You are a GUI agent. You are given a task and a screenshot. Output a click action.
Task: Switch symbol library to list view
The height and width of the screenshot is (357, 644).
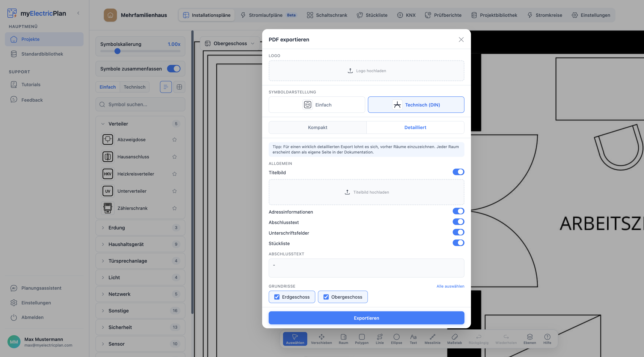[x=166, y=87]
